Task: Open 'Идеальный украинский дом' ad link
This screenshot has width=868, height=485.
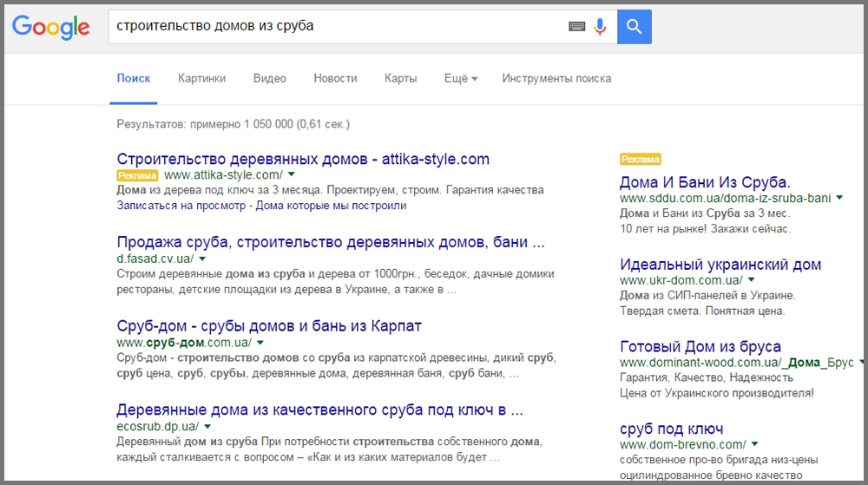Action: 720,265
